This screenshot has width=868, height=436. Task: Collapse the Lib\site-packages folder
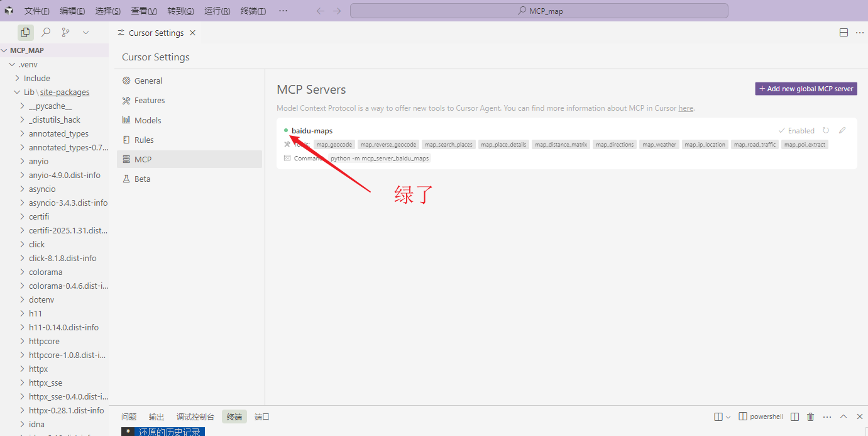pos(54,92)
